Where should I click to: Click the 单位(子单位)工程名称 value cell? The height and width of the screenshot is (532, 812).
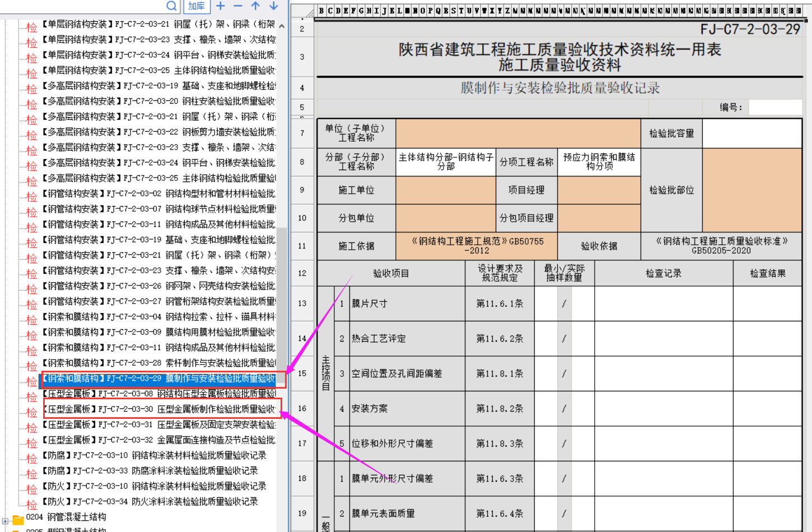pos(518,133)
